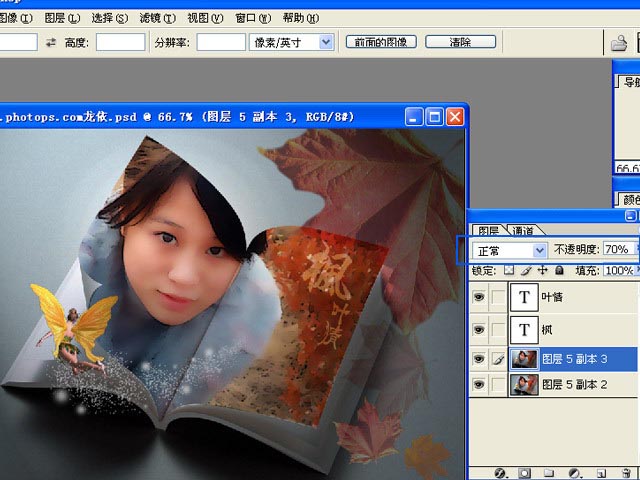Click the 不透明度 70% value field

[616, 250]
